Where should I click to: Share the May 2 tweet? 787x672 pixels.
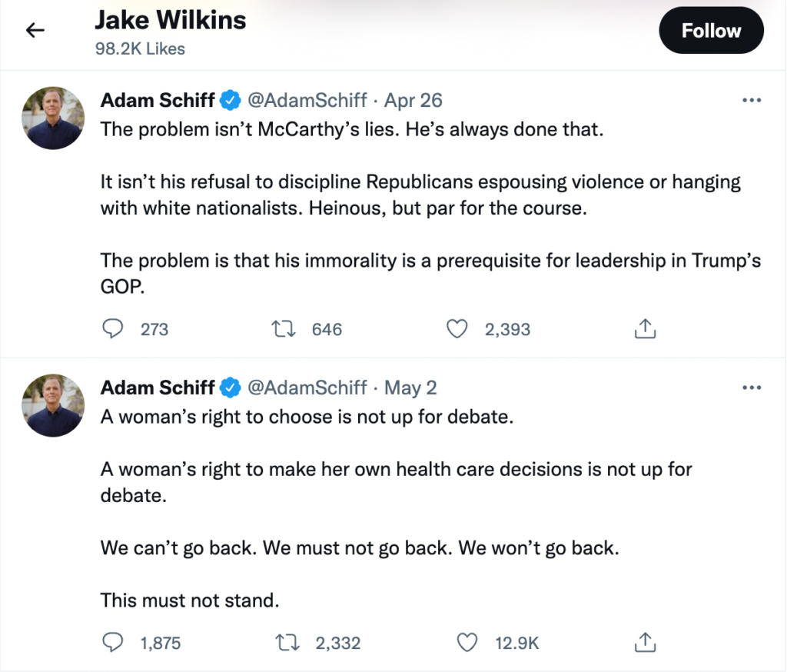pos(645,642)
